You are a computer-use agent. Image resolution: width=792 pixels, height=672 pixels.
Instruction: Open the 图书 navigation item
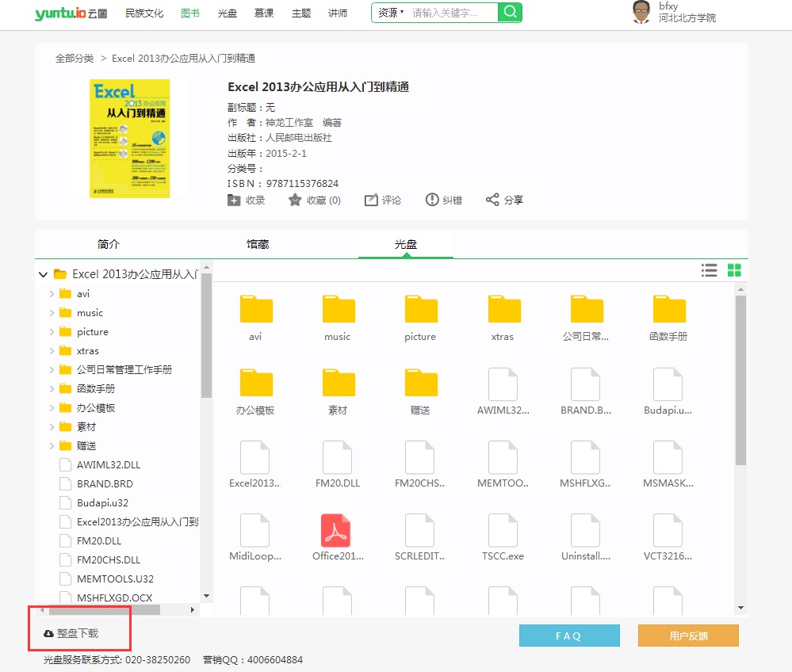[x=190, y=13]
